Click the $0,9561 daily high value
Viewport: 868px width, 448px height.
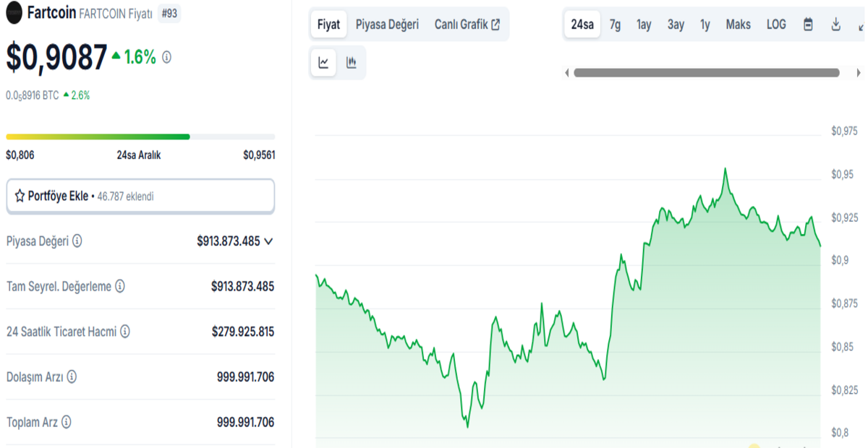[x=259, y=155]
